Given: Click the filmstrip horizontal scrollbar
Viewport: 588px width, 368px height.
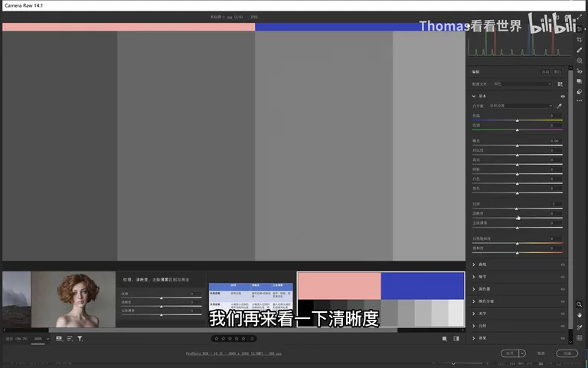Looking at the screenshot, I should [223, 330].
